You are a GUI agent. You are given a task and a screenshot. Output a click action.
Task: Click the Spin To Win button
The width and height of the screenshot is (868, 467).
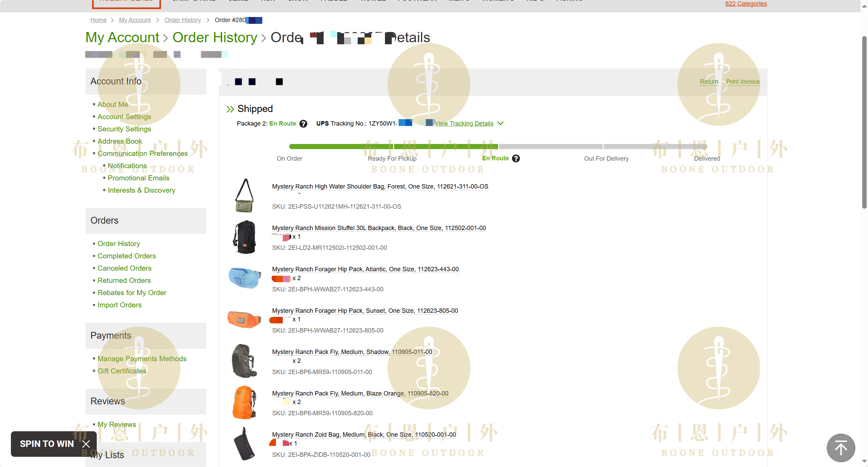(47, 444)
